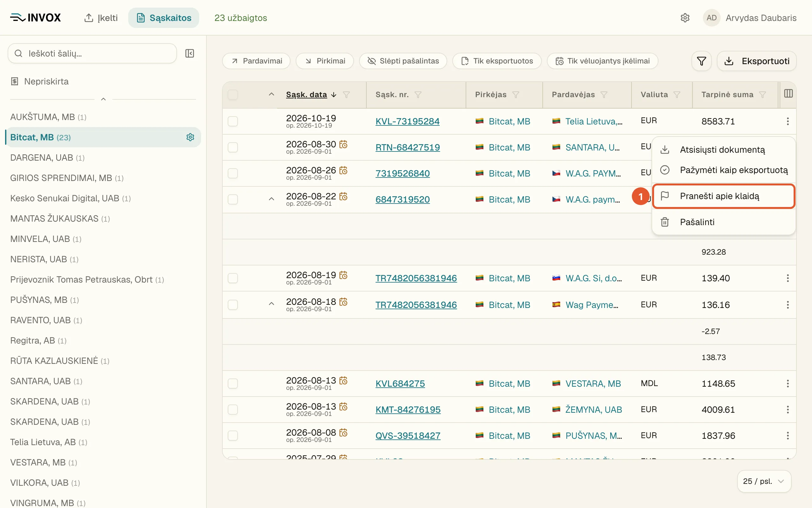This screenshot has width=812, height=508.
Task: Open Bitcat, MB company settings gear
Action: (x=190, y=137)
